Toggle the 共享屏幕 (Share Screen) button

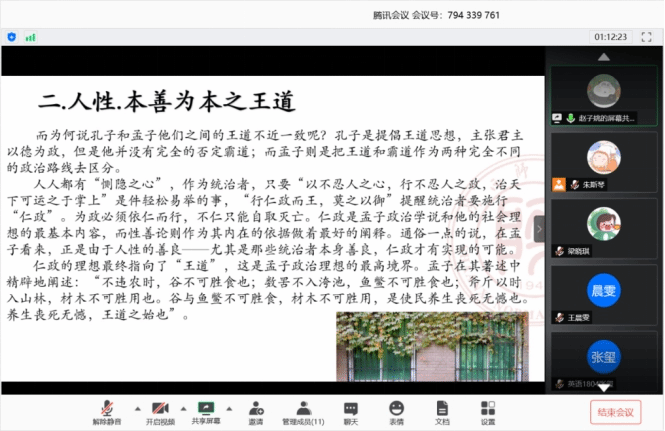[x=207, y=411]
